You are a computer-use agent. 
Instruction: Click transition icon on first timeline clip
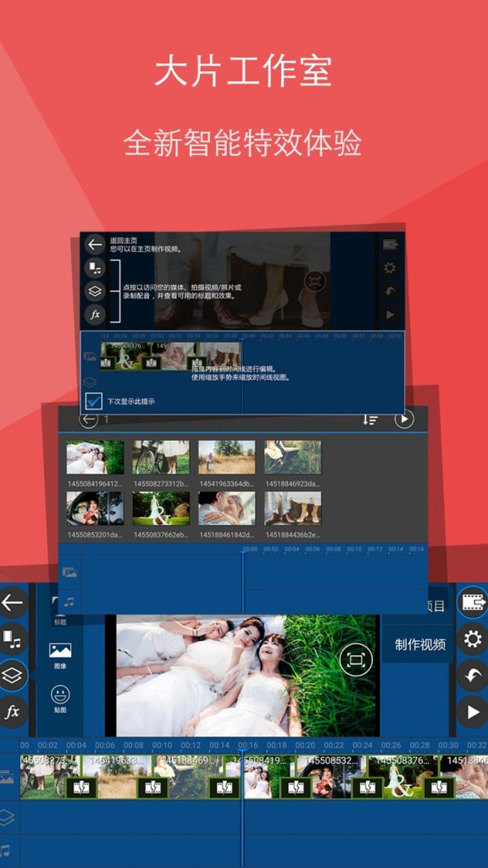tap(81, 787)
